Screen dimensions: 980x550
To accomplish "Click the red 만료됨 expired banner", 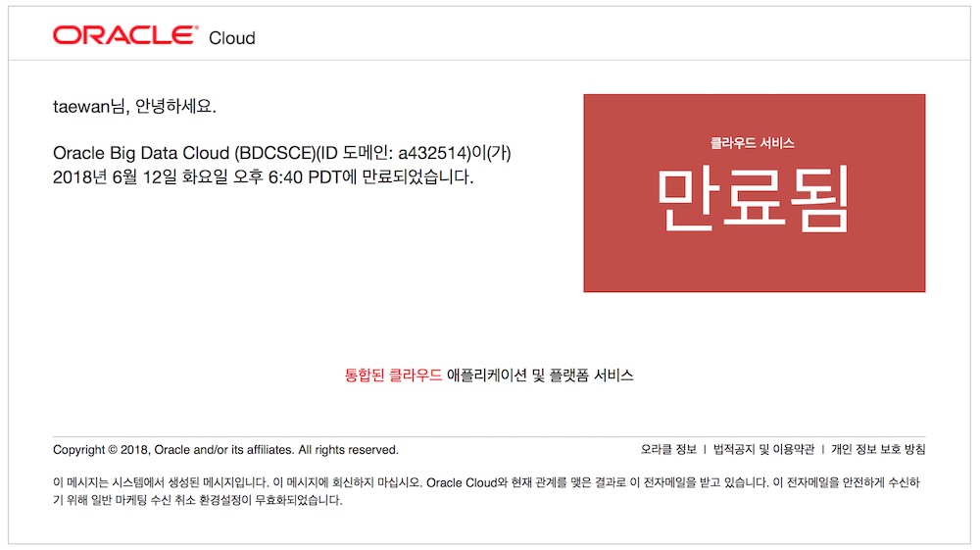I will (x=755, y=193).
